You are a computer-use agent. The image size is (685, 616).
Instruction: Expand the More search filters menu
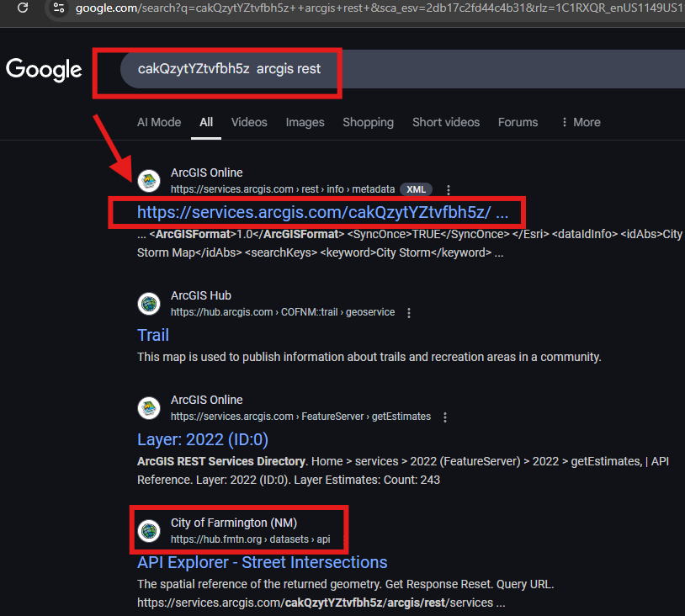581,122
